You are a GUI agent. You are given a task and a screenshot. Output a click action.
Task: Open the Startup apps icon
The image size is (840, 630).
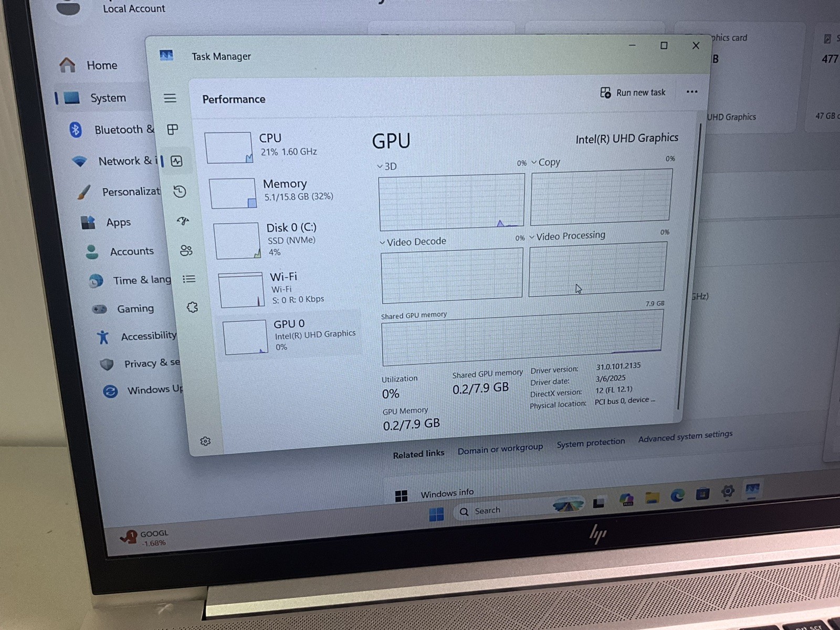[x=183, y=221]
